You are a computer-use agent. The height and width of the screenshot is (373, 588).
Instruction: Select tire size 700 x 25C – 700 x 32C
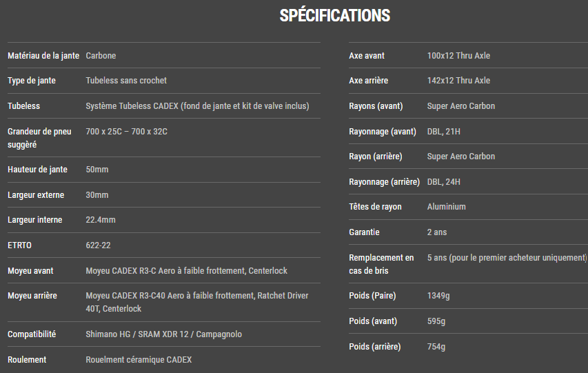pyautogui.click(x=126, y=131)
